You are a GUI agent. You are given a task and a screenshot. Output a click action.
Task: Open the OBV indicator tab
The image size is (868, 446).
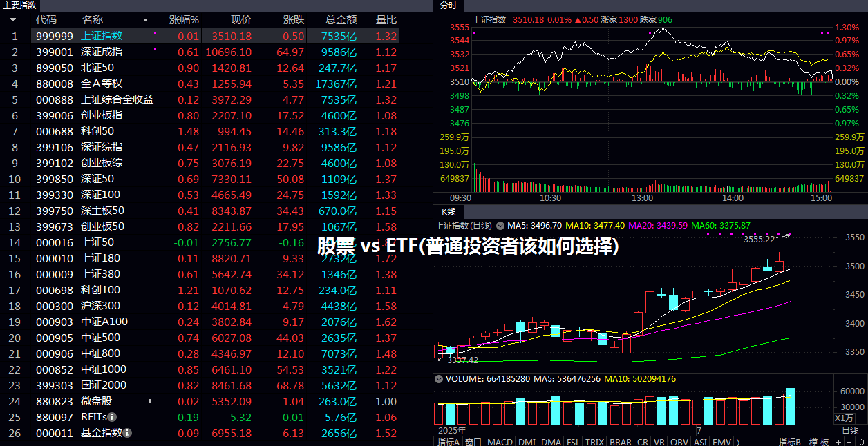click(679, 442)
